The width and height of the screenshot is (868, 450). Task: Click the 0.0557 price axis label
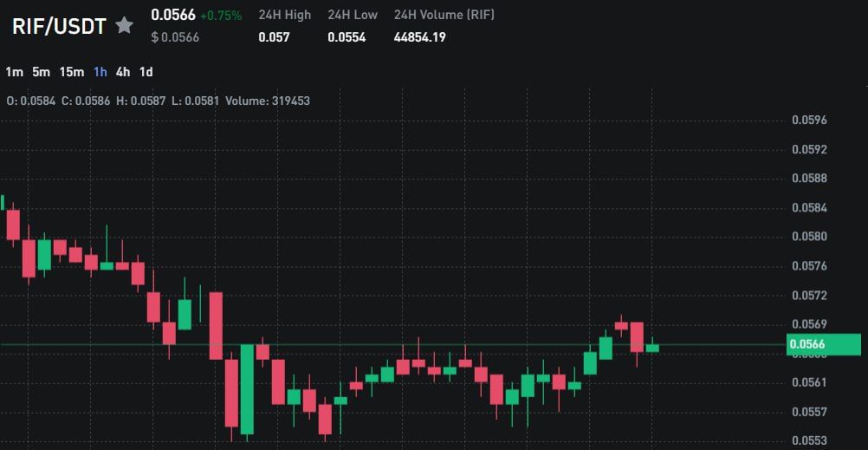pyautogui.click(x=809, y=412)
